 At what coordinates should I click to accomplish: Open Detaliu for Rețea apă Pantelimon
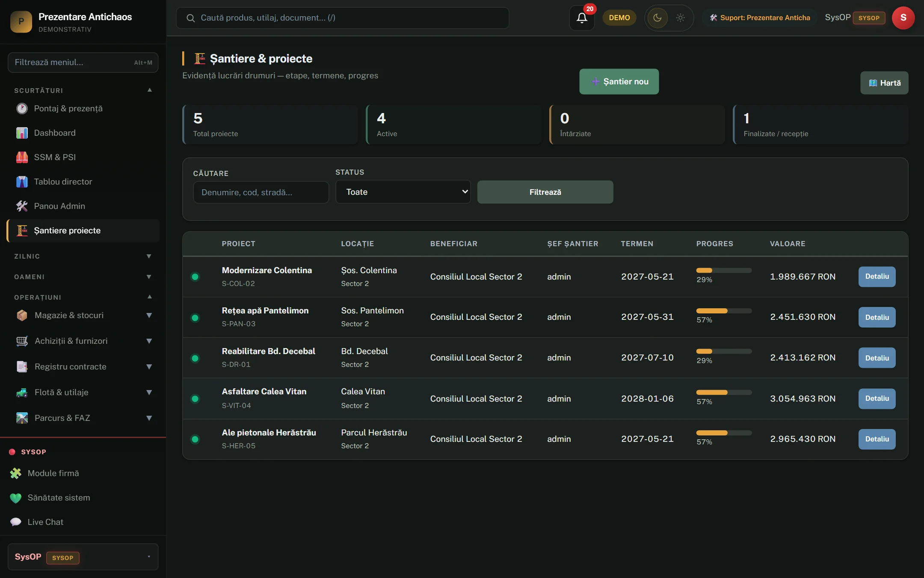[x=877, y=317]
